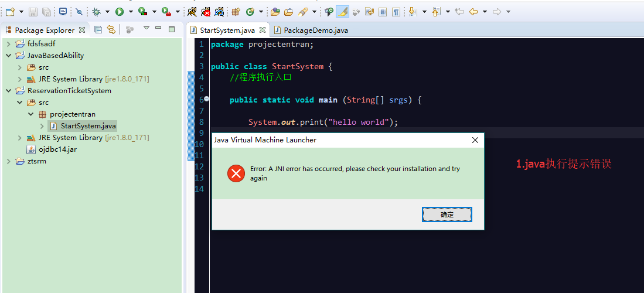Toggle Mark Occurrences highlighter button

coord(343,12)
